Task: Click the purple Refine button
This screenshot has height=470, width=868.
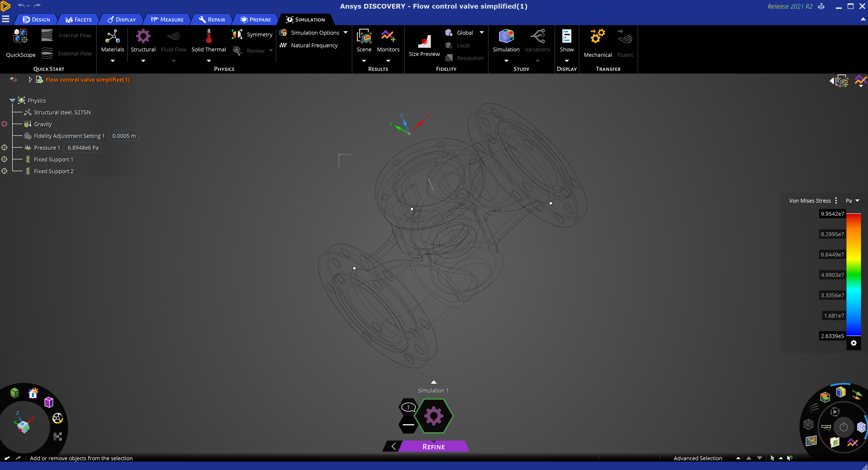Action: click(x=434, y=446)
